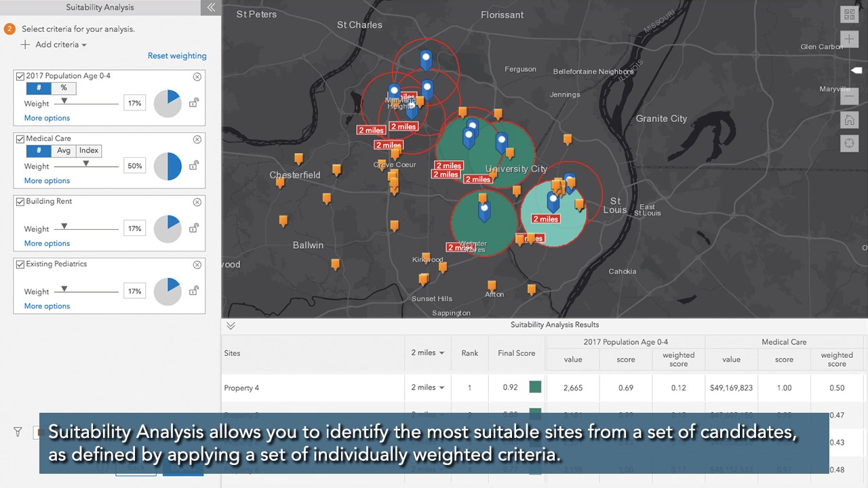This screenshot has height=488, width=868.
Task: Switch Medical Care to Index
Action: tap(89, 151)
